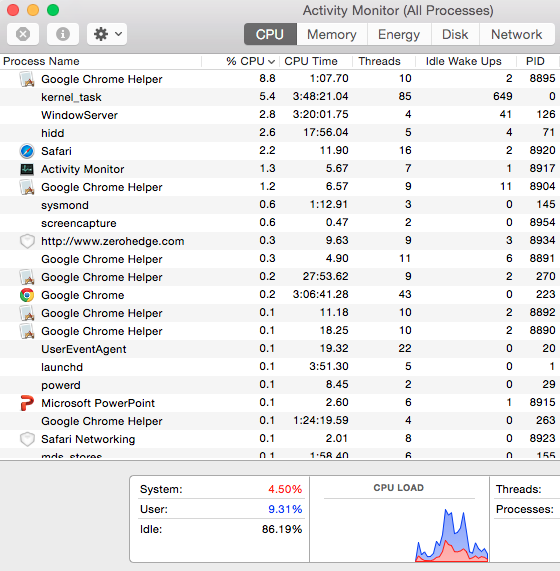
Task: Click the icon of Chrome Helper PID 8904
Action: click(27, 187)
